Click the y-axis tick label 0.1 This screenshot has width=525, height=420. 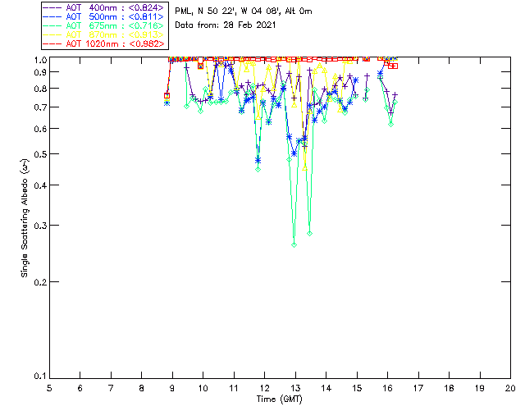click(40, 376)
